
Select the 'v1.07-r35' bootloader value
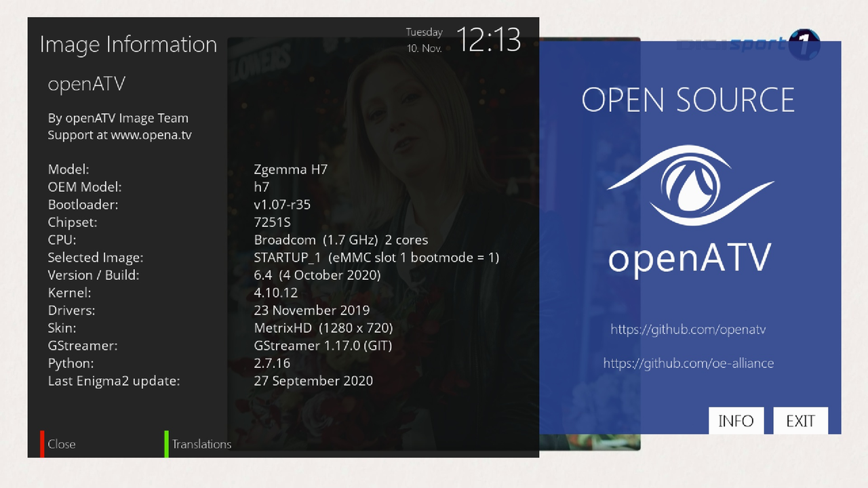pyautogui.click(x=282, y=205)
